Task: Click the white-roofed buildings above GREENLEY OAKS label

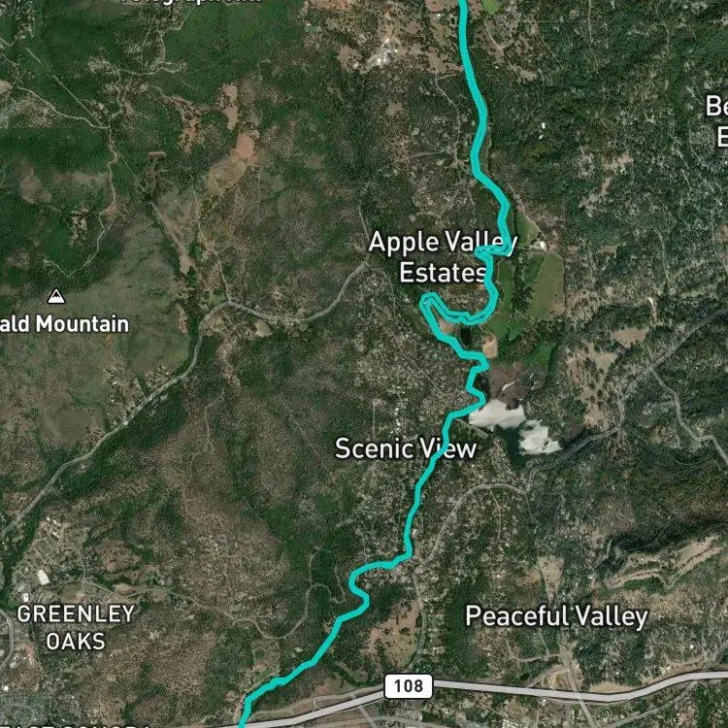Action: tap(43, 578)
